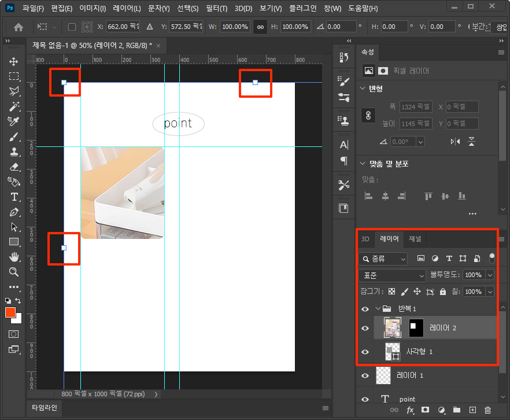Select the Hand tool
This screenshot has width=510, height=420.
14,257
